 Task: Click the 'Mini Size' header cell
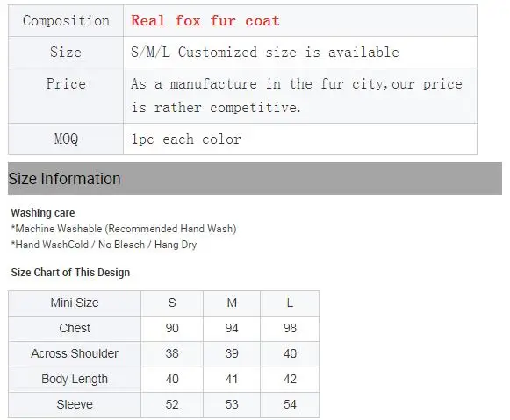click(75, 303)
